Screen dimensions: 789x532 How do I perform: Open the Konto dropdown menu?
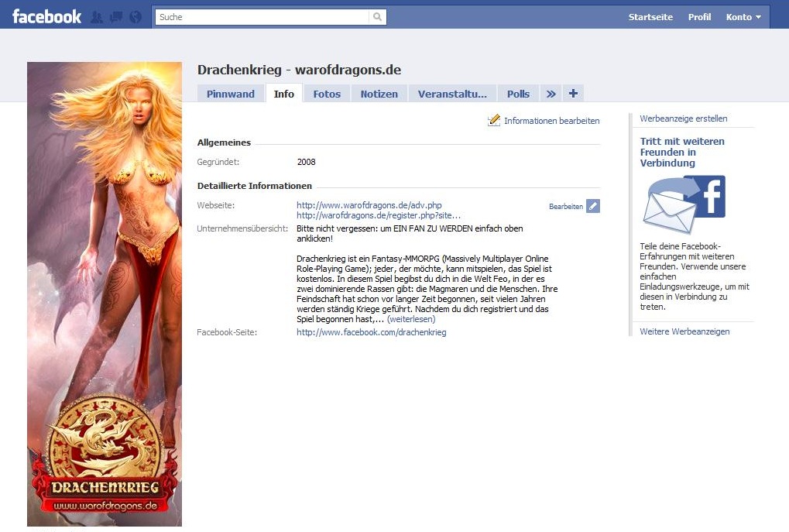click(743, 17)
